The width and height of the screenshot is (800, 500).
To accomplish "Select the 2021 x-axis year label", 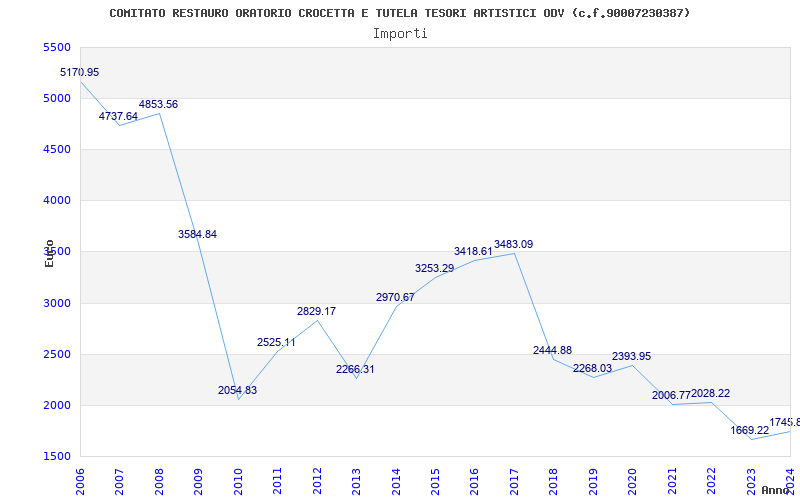I will [672, 481].
